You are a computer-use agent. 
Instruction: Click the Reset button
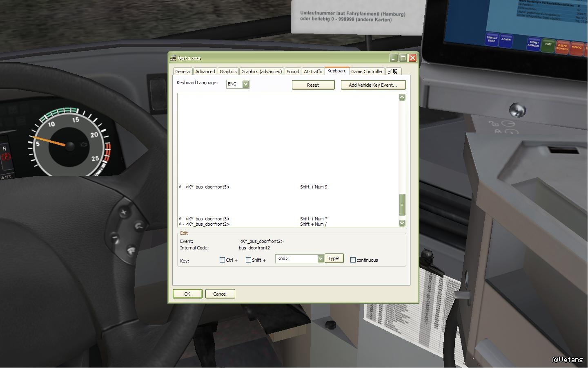(313, 85)
